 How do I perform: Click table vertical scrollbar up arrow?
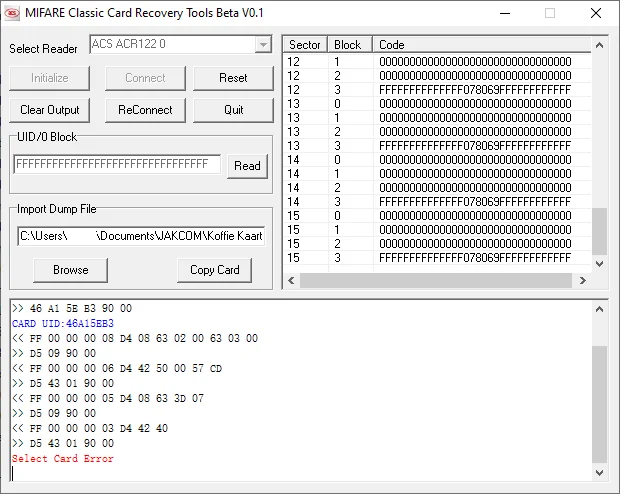point(599,45)
